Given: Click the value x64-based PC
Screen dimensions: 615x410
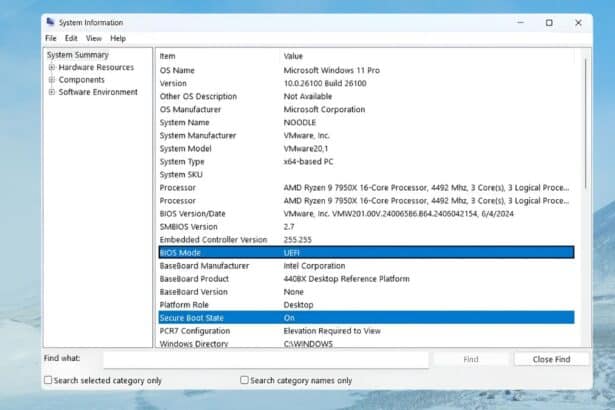Looking at the screenshot, I should 308,161.
